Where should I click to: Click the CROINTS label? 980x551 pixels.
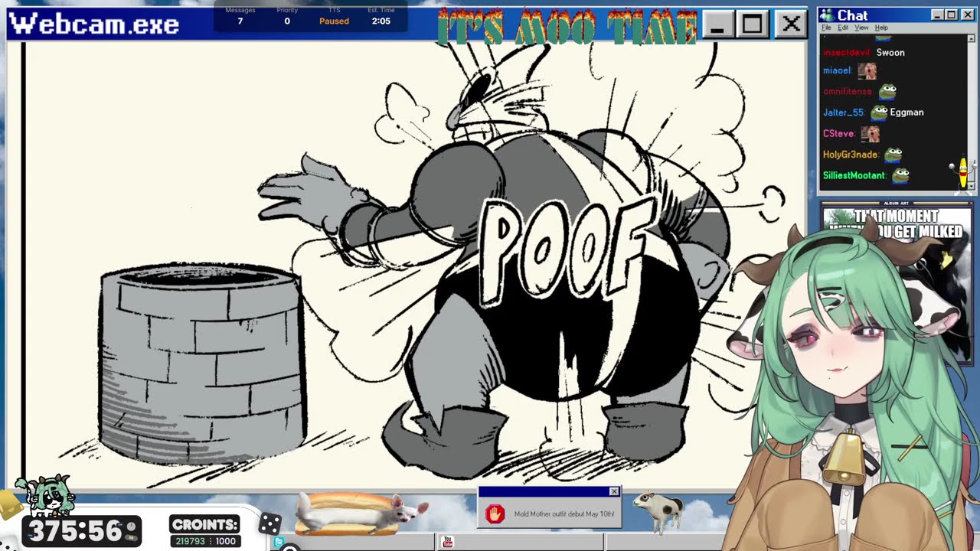point(205,525)
